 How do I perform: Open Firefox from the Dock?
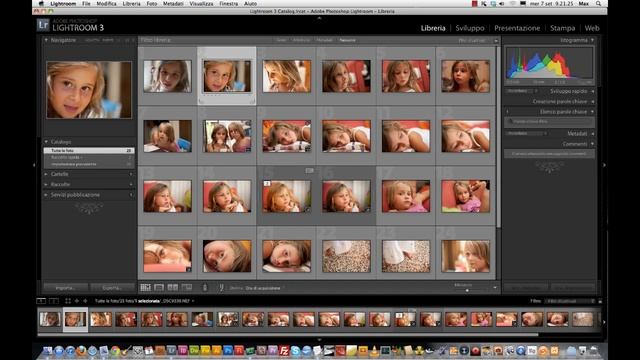(81, 350)
